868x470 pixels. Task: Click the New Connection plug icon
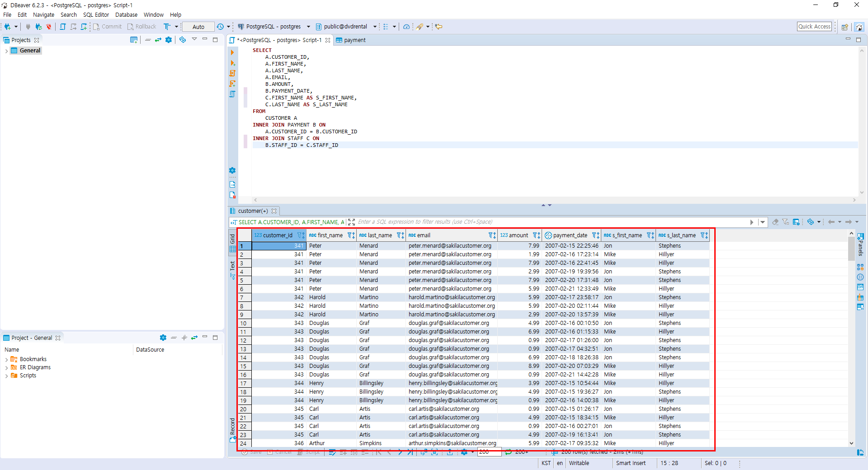7,27
